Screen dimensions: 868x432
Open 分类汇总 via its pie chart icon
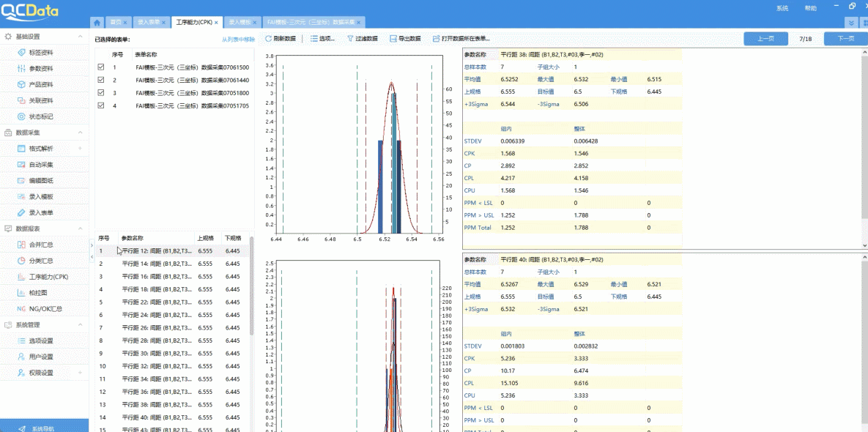tap(22, 261)
